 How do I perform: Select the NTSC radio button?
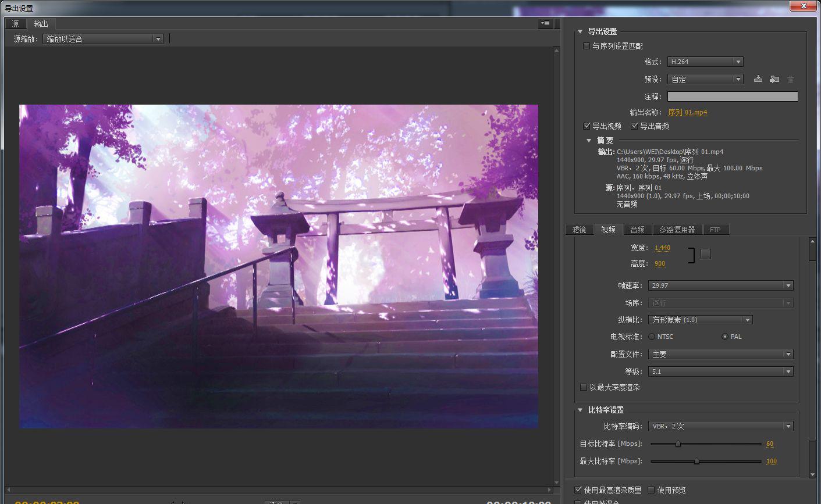click(x=652, y=337)
